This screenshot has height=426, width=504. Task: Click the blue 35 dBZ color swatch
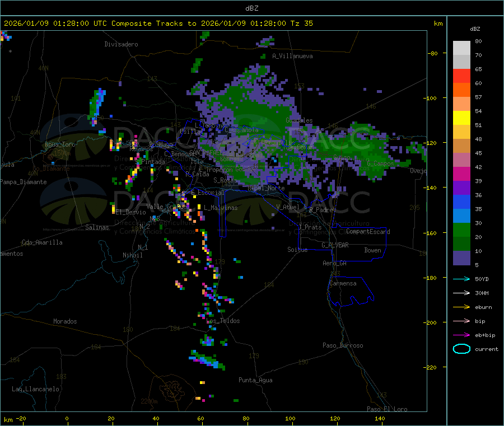(x=461, y=202)
